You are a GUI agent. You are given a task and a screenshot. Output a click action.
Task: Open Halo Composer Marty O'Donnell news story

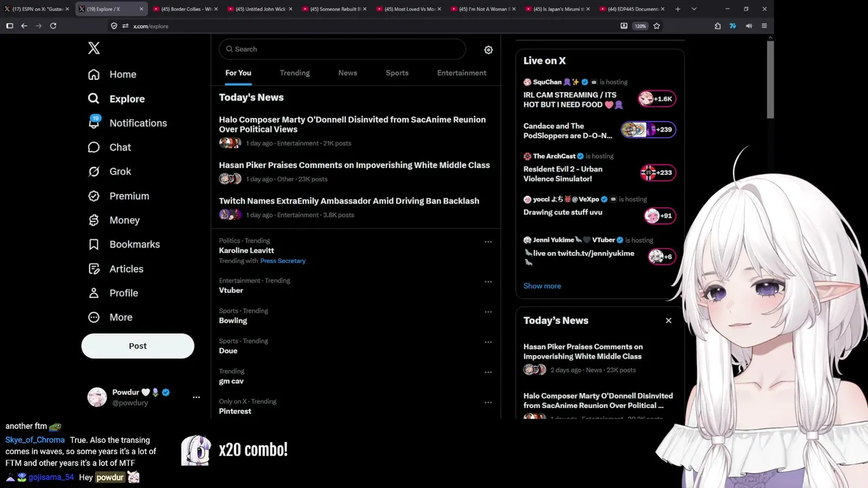352,125
